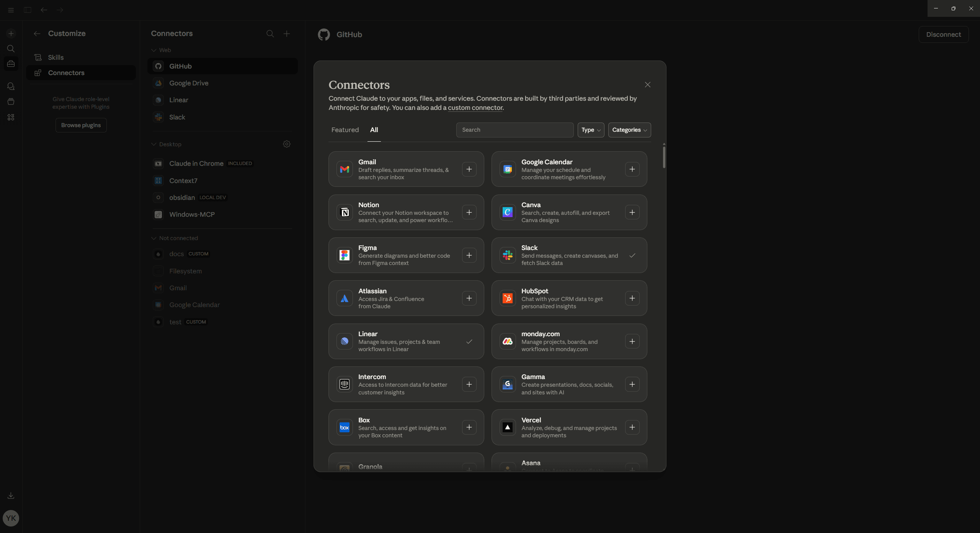Select the Windows-MCP connector

click(x=192, y=214)
